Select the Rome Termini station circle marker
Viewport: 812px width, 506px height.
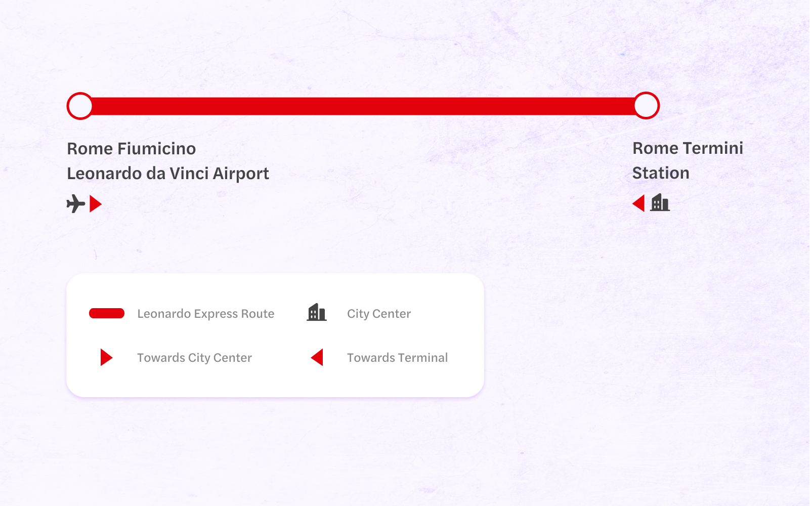click(x=647, y=106)
